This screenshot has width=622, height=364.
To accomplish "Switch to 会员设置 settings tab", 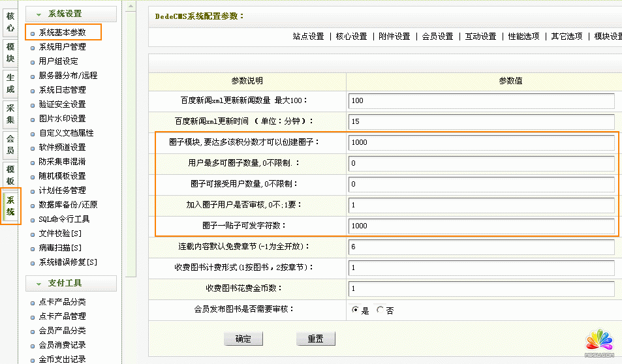I will tap(437, 37).
